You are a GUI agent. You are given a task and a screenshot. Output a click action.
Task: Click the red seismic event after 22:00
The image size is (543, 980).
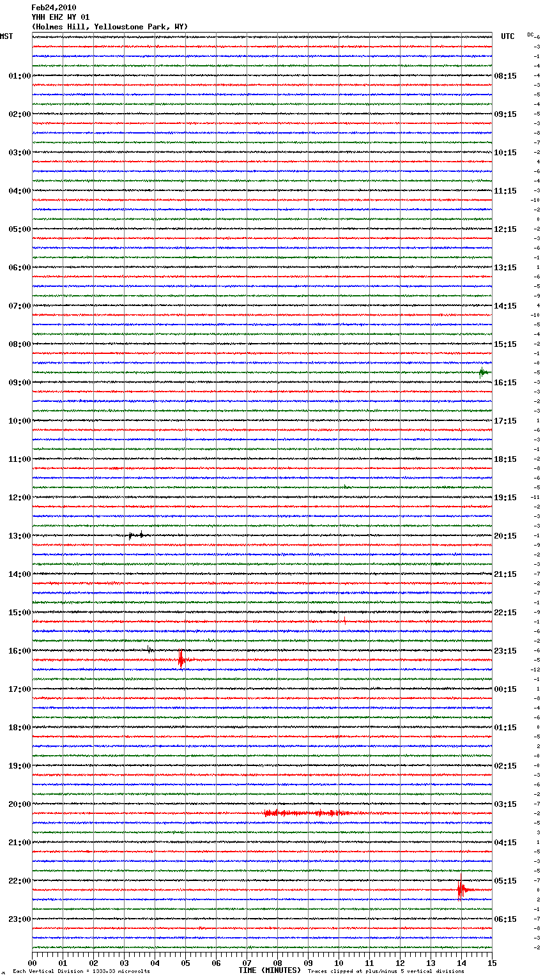(464, 888)
